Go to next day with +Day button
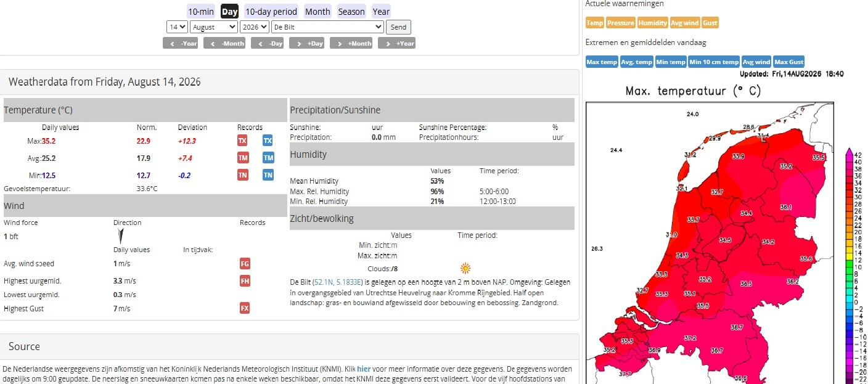Viewport: 868px width, 384px height. (x=307, y=43)
